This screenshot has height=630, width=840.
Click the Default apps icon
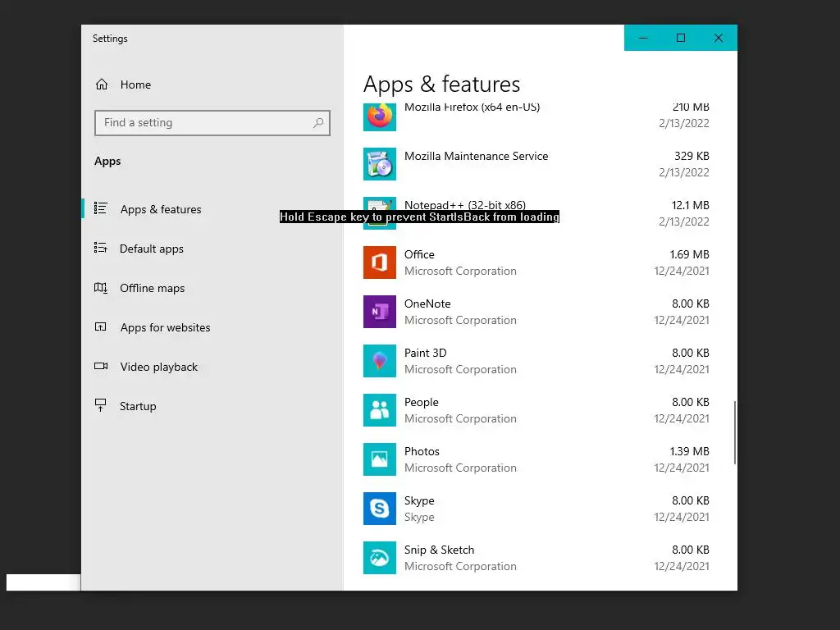point(101,248)
